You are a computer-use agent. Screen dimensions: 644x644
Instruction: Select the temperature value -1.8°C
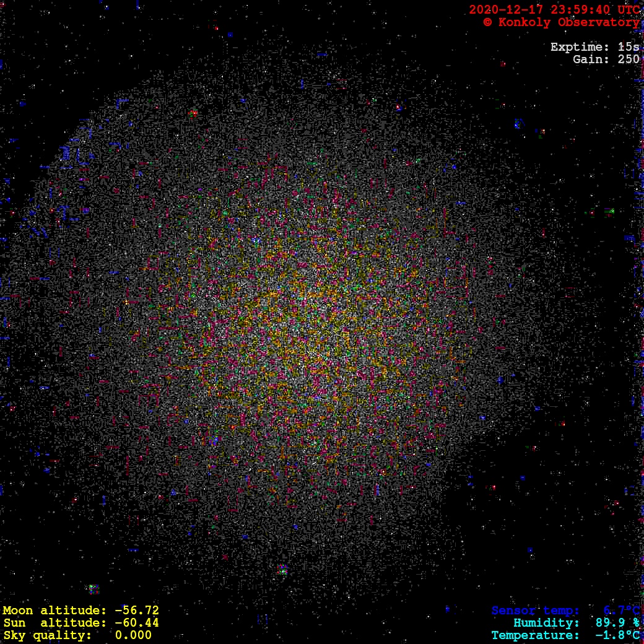pos(618,635)
